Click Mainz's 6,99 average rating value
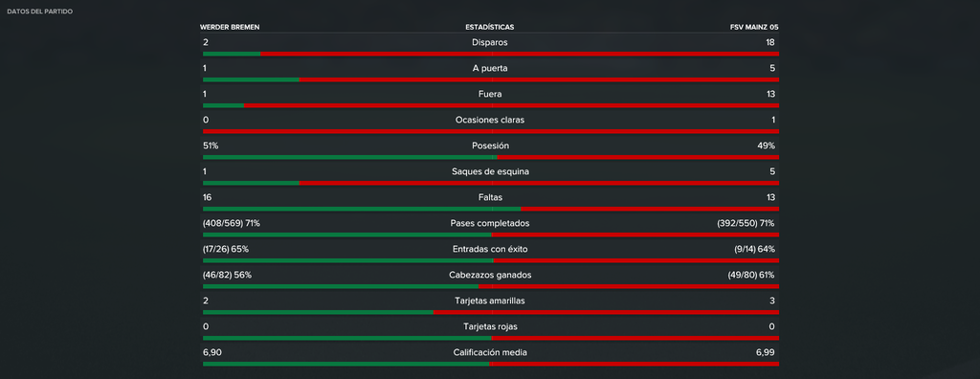980x379 pixels. (765, 352)
